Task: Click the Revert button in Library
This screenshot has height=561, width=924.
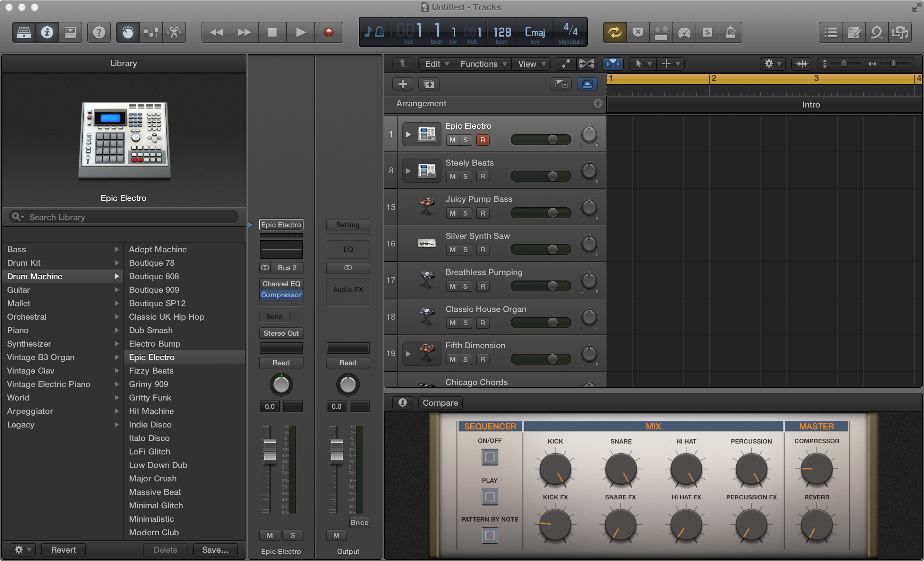Action: click(x=64, y=550)
